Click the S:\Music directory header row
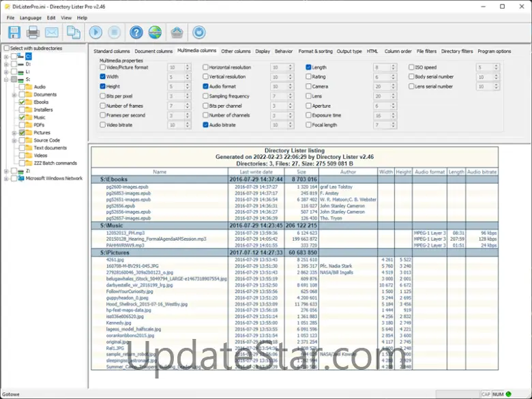 click(x=295, y=225)
